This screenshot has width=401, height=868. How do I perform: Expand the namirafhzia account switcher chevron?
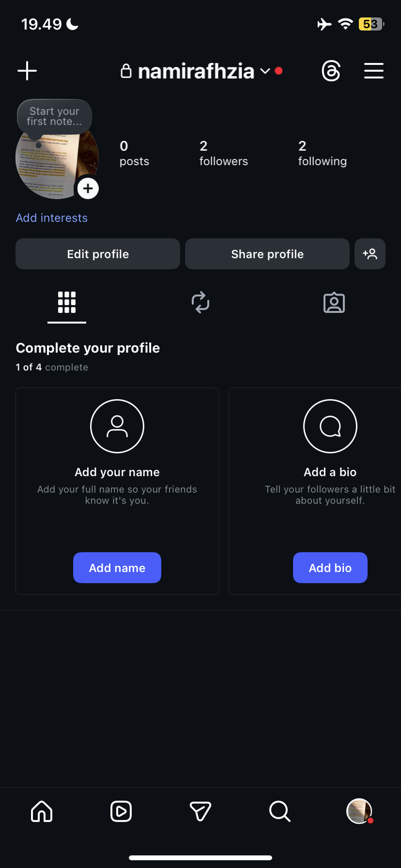tap(265, 71)
